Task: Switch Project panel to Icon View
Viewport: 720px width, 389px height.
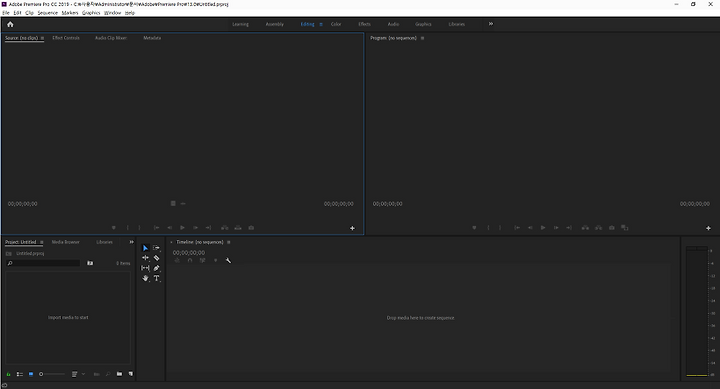Action: click(31, 374)
